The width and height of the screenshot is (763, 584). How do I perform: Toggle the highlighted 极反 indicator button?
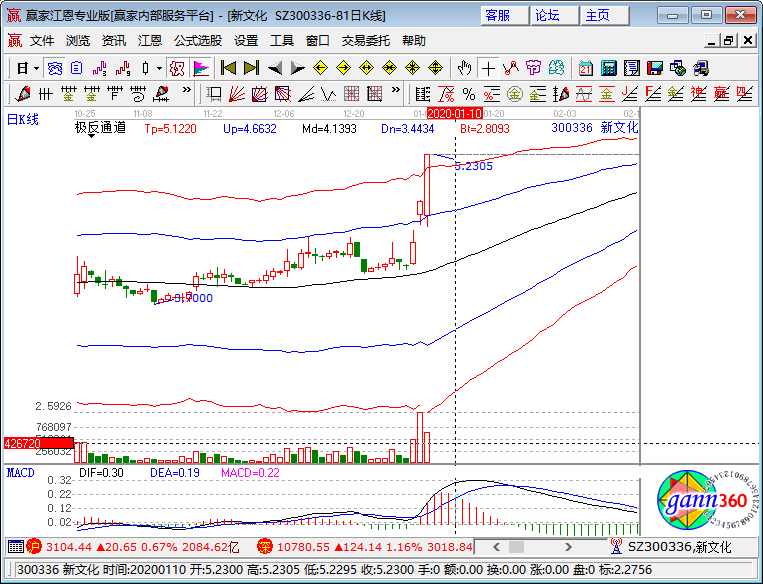click(177, 68)
